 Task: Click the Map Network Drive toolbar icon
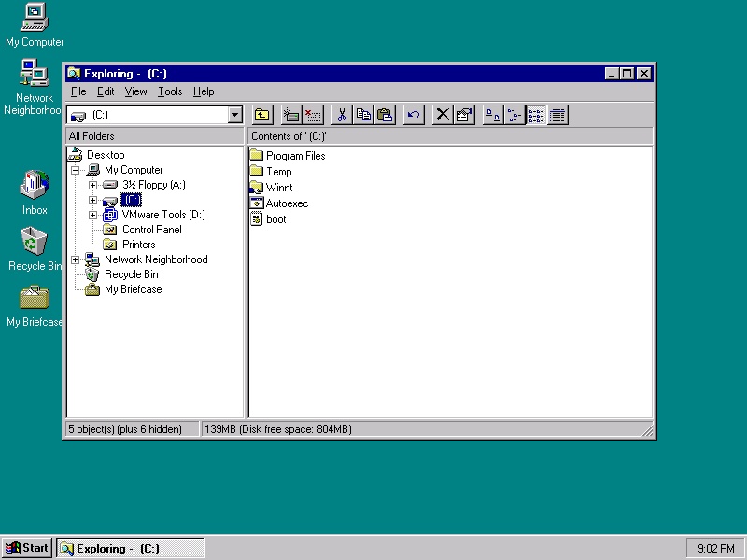click(x=291, y=115)
